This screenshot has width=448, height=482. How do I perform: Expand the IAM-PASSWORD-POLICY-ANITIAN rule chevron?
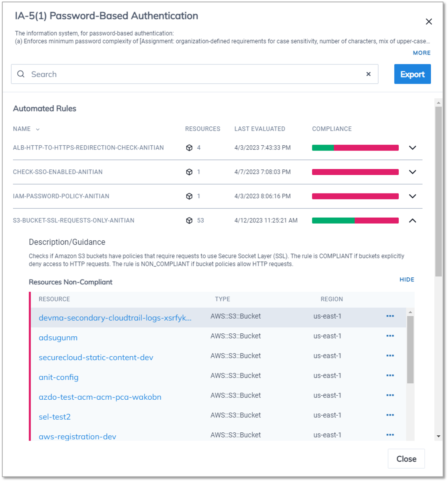[x=412, y=196]
